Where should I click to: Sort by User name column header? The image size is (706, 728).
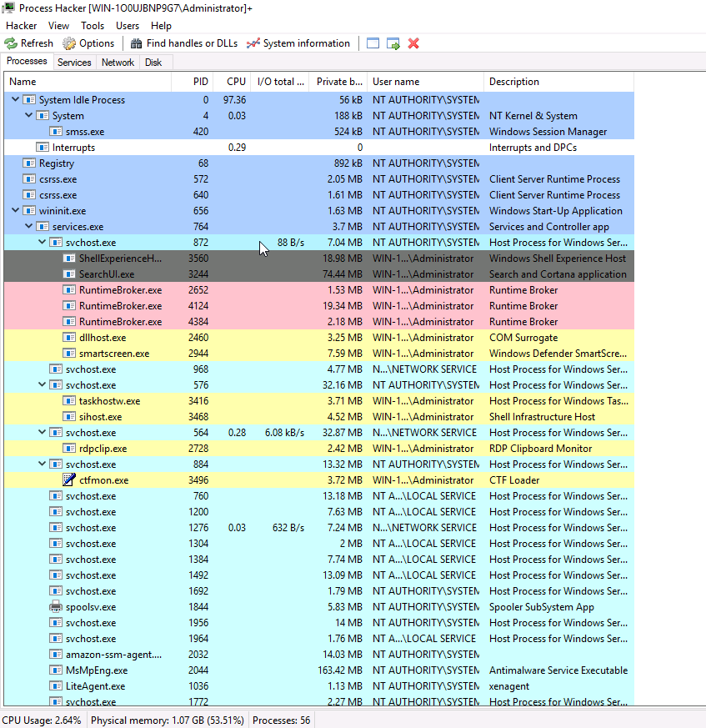(x=426, y=82)
